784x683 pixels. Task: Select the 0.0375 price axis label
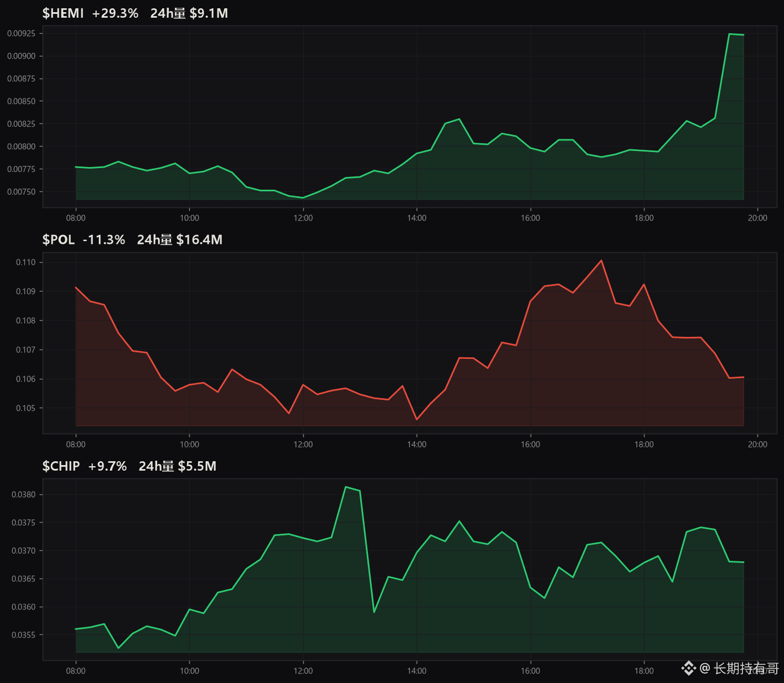click(x=23, y=523)
